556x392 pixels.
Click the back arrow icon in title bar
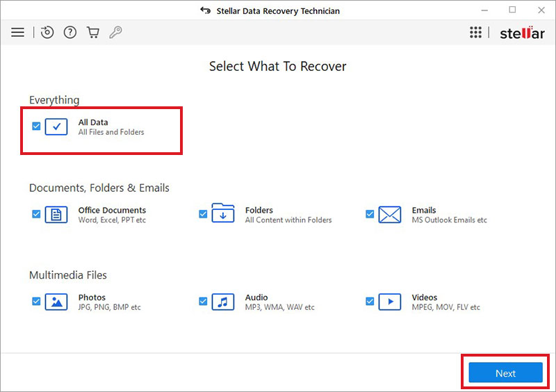click(x=205, y=10)
